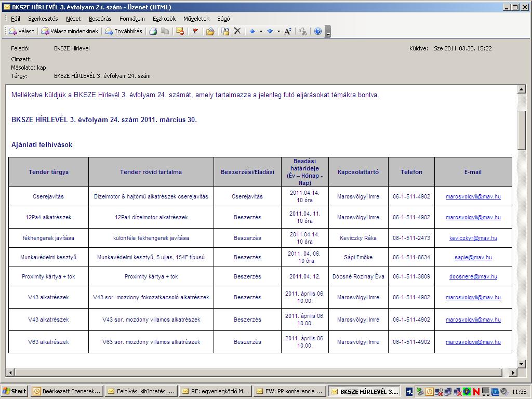Open the Műveletek menu
This screenshot has height=399, width=532.
click(x=196, y=19)
